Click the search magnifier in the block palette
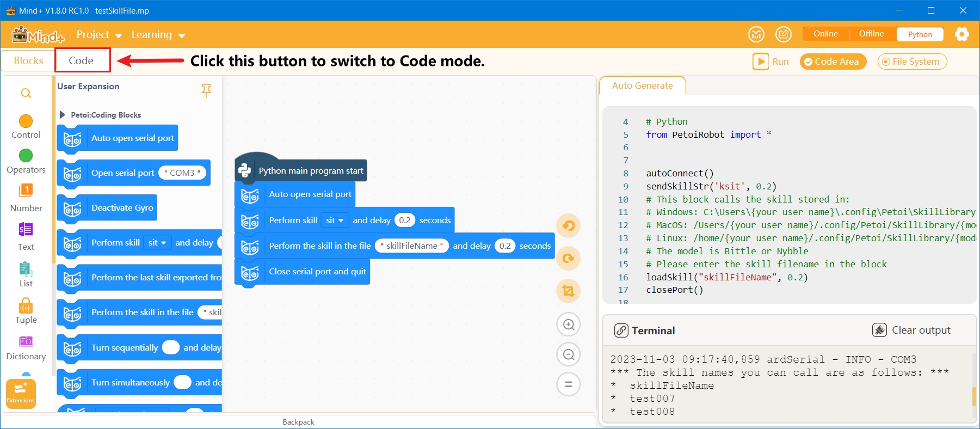The image size is (980, 429). coord(26,93)
